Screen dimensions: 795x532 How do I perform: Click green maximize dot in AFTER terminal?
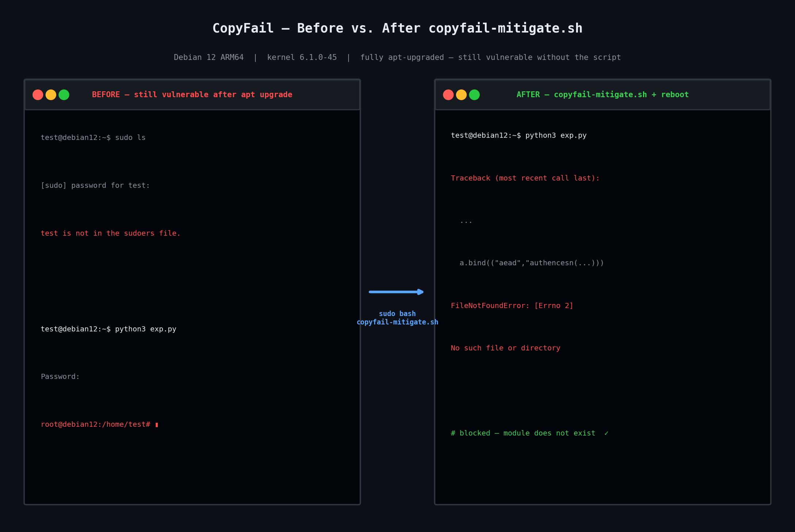coord(474,95)
